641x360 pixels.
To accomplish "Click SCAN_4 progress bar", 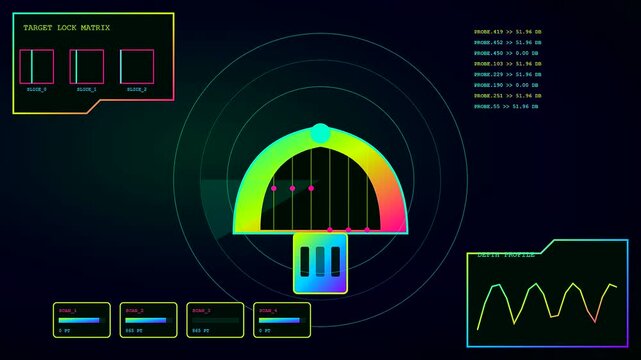I will coord(282,320).
